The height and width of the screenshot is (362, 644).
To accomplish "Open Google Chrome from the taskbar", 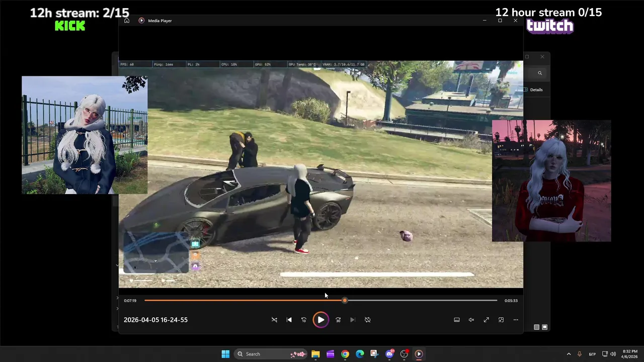I will (x=345, y=354).
